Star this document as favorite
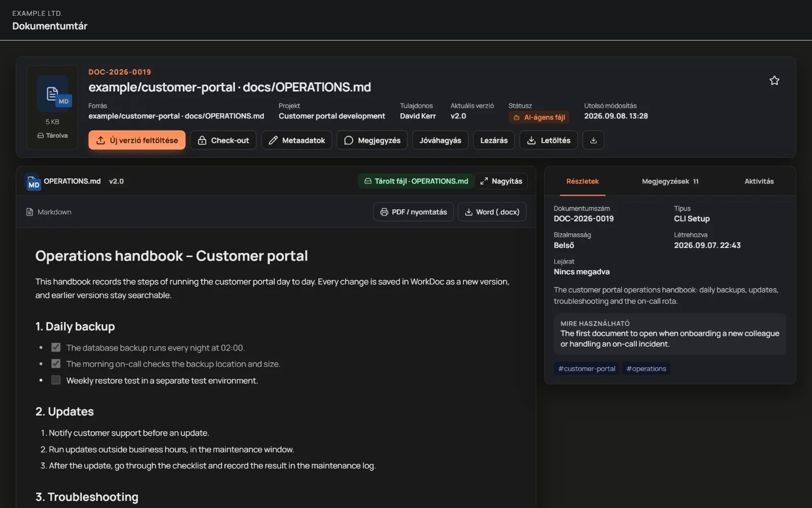This screenshot has width=812, height=508. coord(774,80)
